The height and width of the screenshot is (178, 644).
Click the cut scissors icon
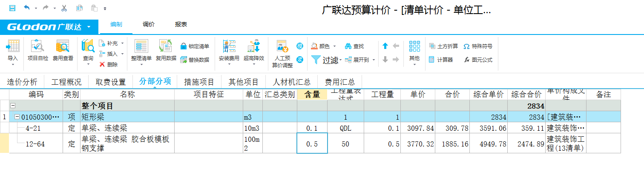64,8
